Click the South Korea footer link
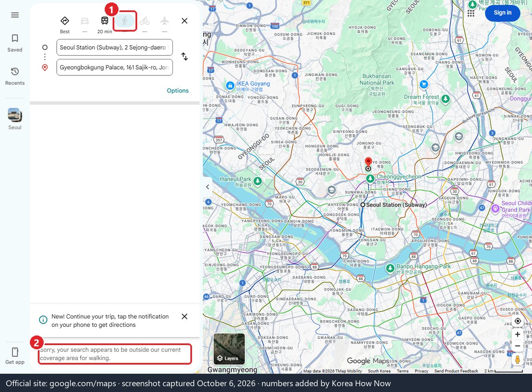The image size is (532, 392). coord(379,371)
